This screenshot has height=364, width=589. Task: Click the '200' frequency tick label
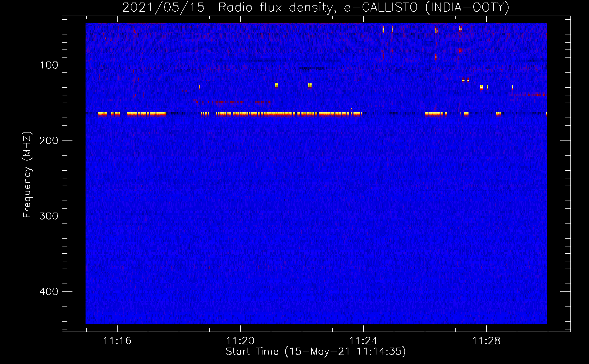point(49,141)
